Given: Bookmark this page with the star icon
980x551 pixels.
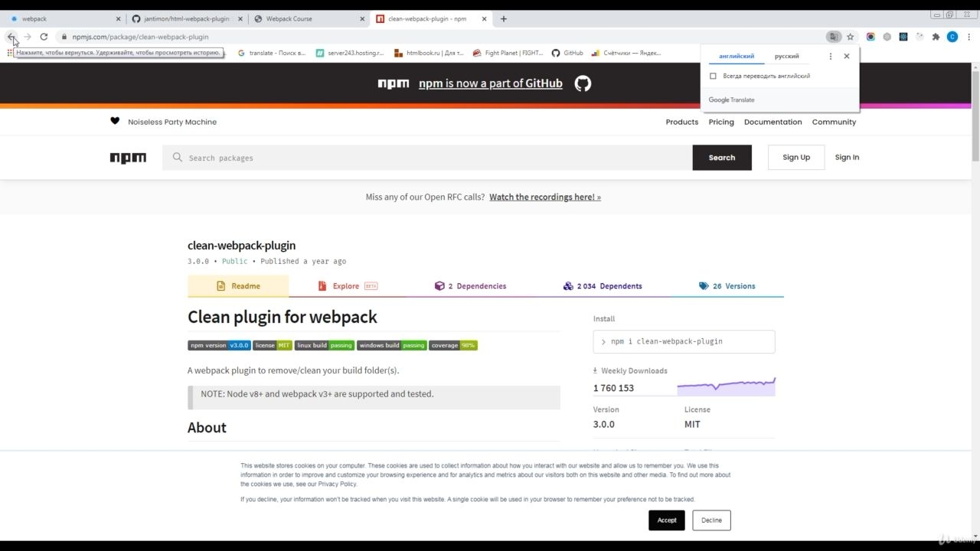Looking at the screenshot, I should point(850,37).
